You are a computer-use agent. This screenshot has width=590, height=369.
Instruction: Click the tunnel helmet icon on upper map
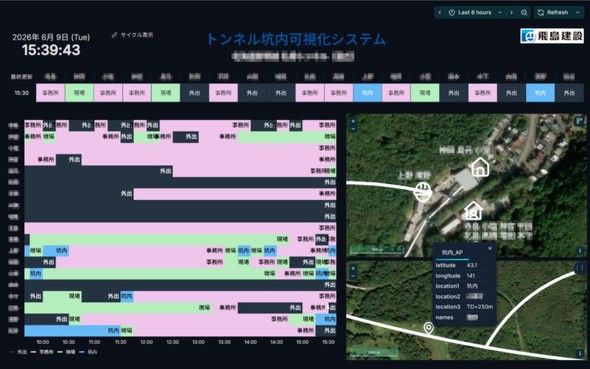(x=423, y=192)
